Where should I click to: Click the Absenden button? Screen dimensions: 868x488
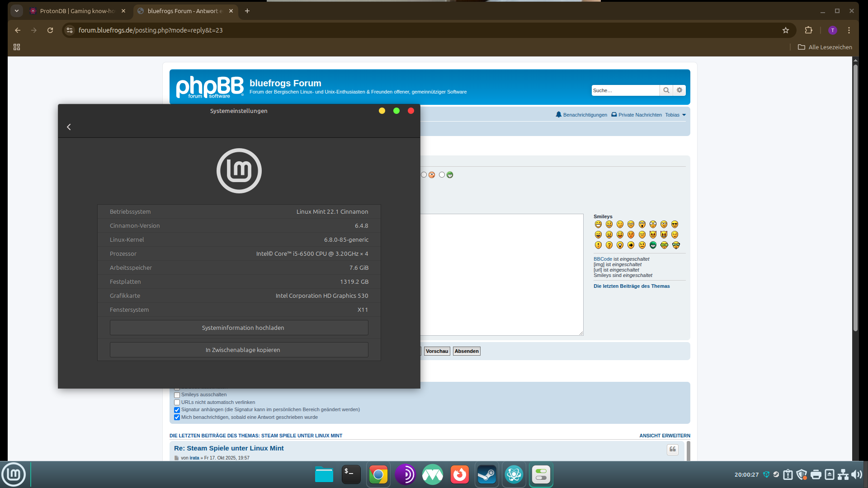pyautogui.click(x=467, y=351)
